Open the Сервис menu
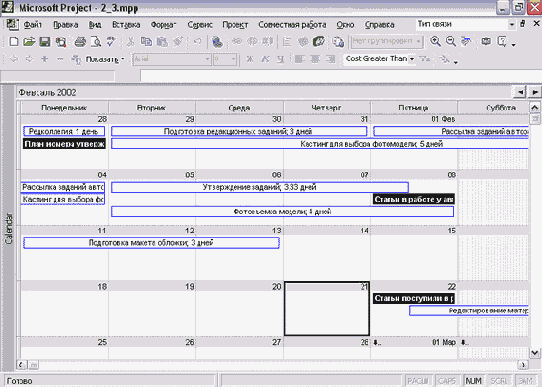 (200, 25)
